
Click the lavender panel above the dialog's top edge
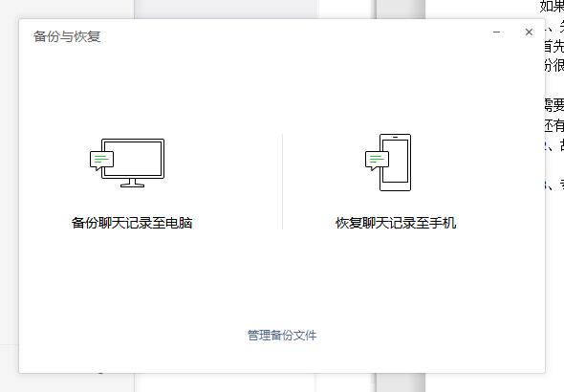(227, 9)
